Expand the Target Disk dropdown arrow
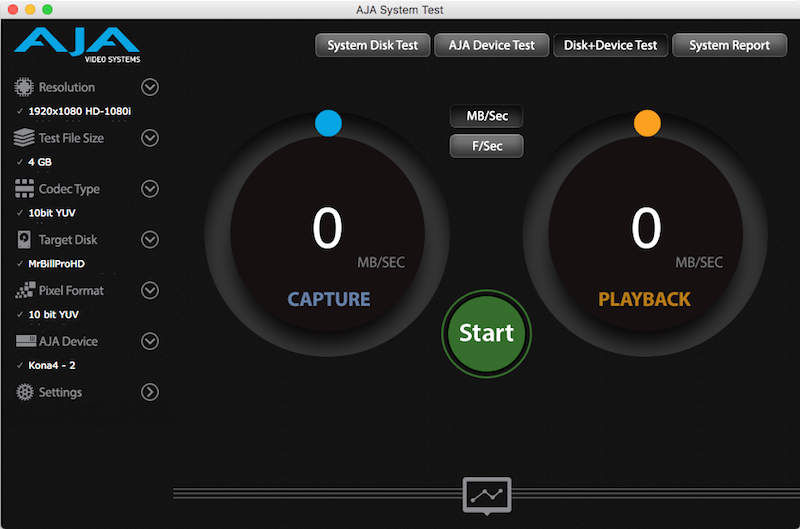Viewport: 800px width, 529px height. (x=150, y=240)
